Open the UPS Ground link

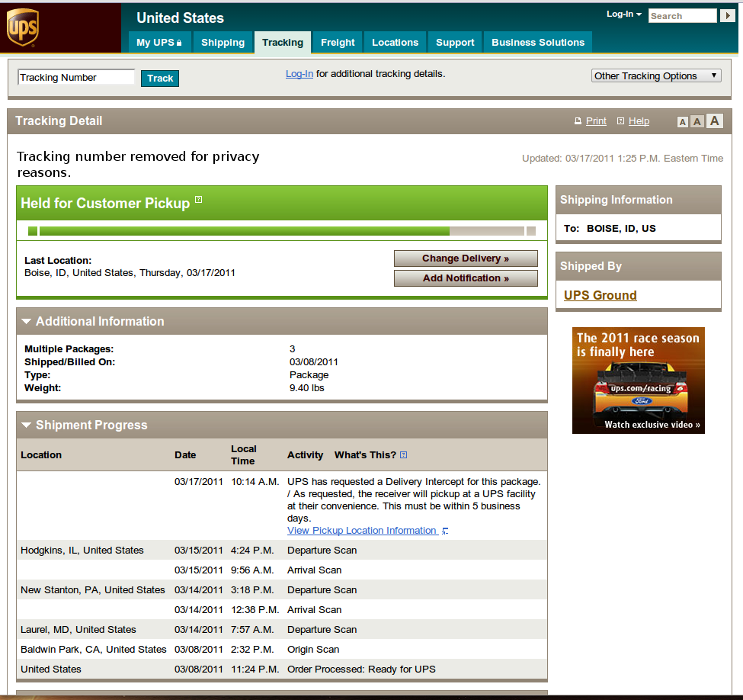pyautogui.click(x=600, y=295)
